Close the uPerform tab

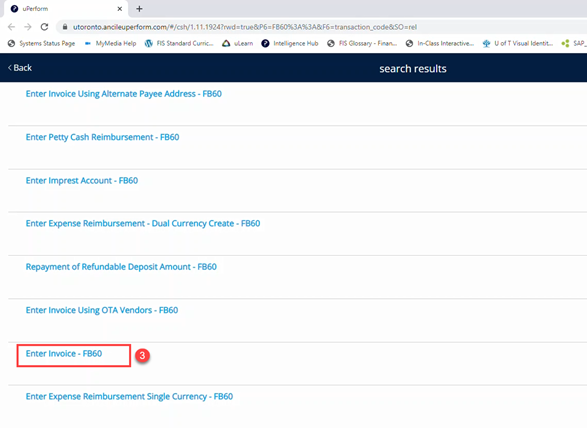pos(120,9)
